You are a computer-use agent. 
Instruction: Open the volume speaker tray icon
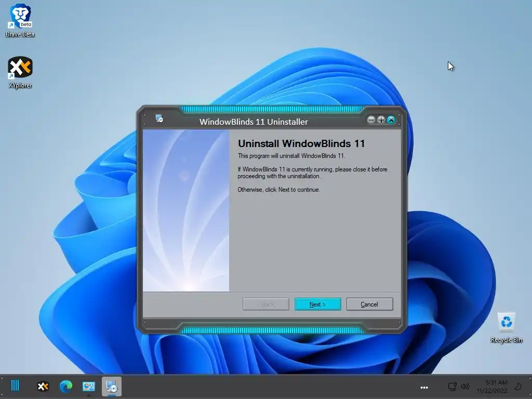click(465, 387)
